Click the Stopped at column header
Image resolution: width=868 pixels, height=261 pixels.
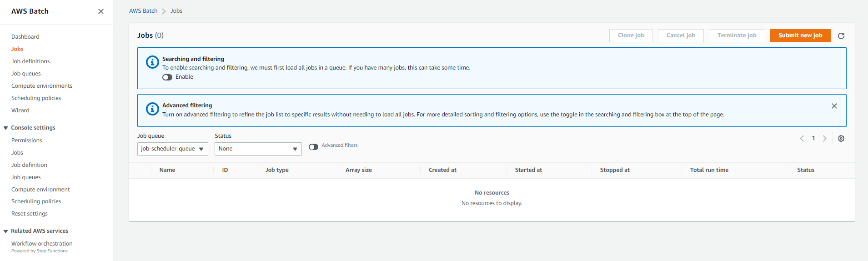[615, 170]
